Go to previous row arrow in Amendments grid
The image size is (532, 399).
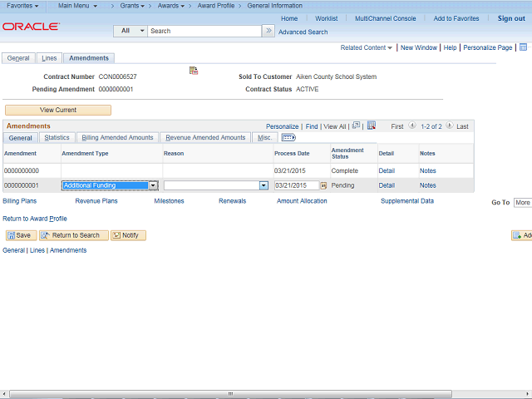[412, 126]
